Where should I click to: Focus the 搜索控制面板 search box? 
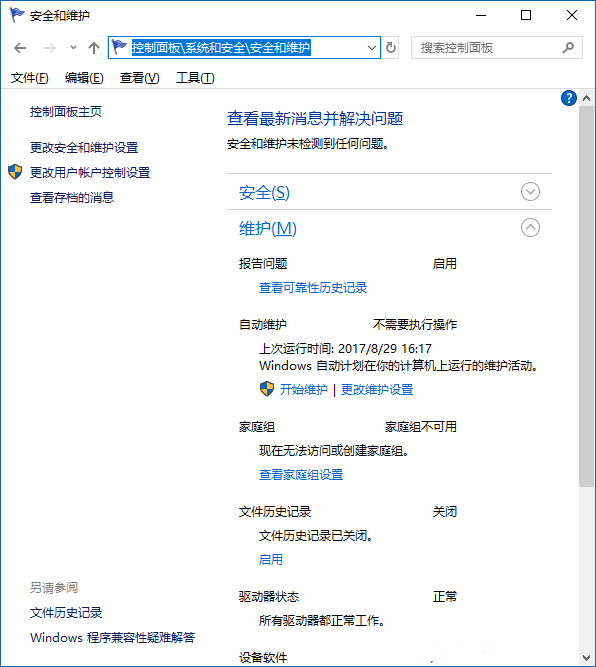coord(496,48)
